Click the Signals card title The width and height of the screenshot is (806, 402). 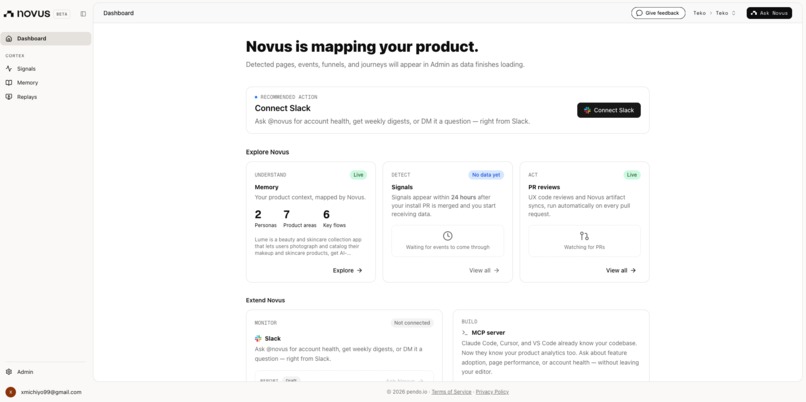point(402,187)
